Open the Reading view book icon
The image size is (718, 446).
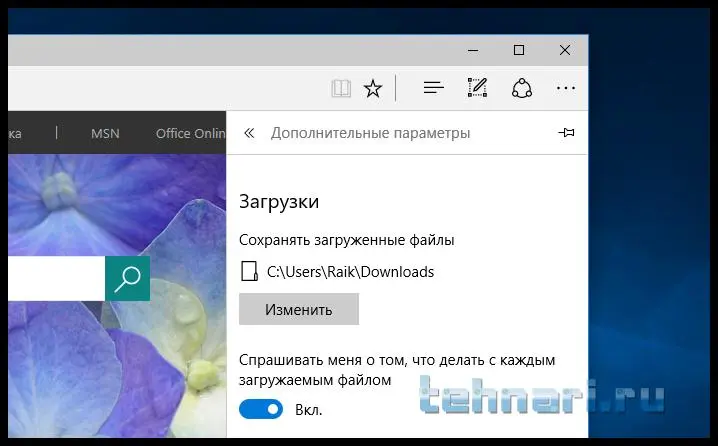point(341,88)
